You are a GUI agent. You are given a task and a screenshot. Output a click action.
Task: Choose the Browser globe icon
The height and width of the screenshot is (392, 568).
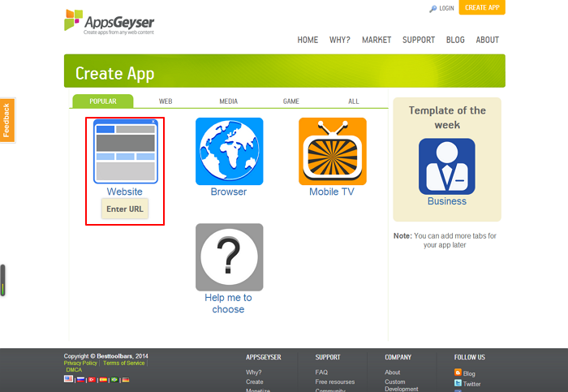(x=230, y=151)
